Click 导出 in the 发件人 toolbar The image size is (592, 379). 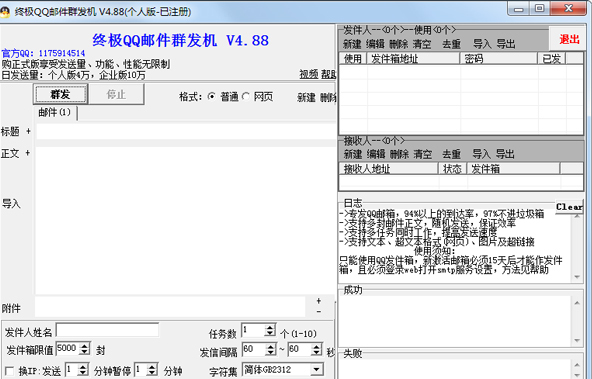[506, 44]
